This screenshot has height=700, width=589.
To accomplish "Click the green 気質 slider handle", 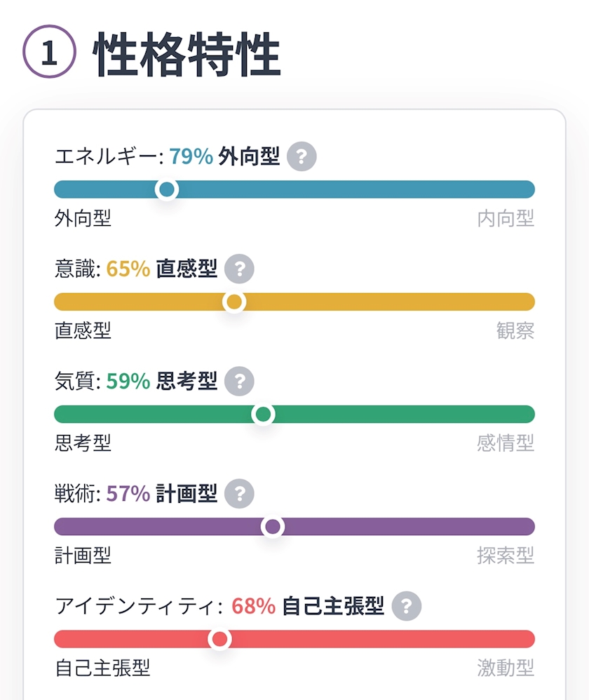I will pos(263,415).
